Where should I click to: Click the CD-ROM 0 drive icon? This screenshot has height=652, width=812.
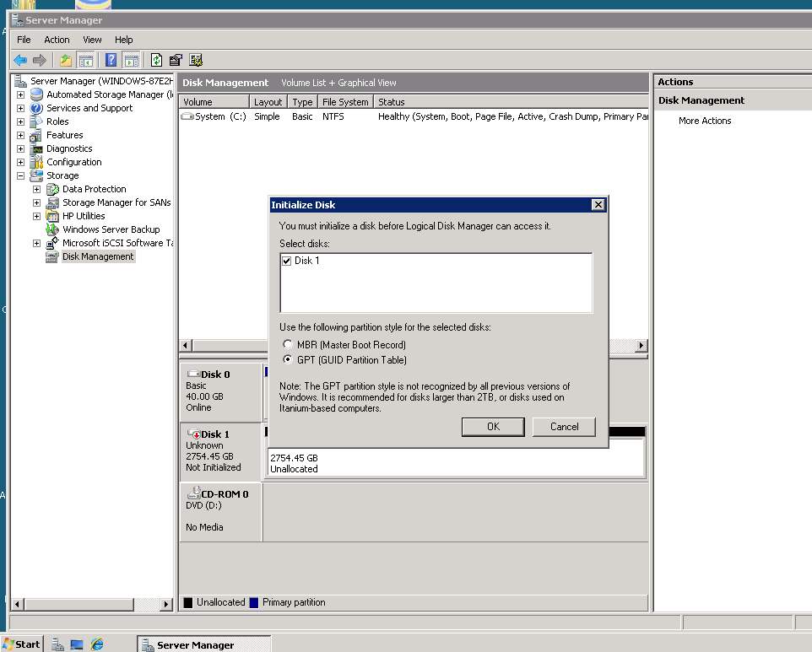tap(194, 493)
